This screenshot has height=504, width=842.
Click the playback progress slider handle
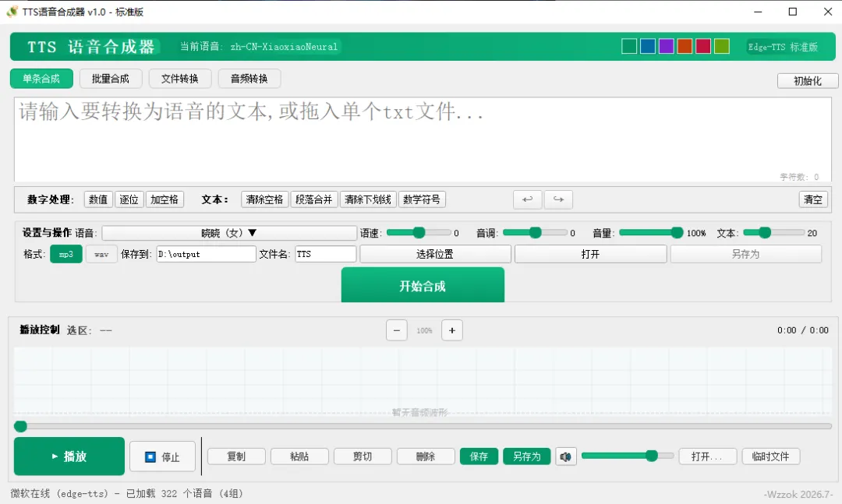20,426
